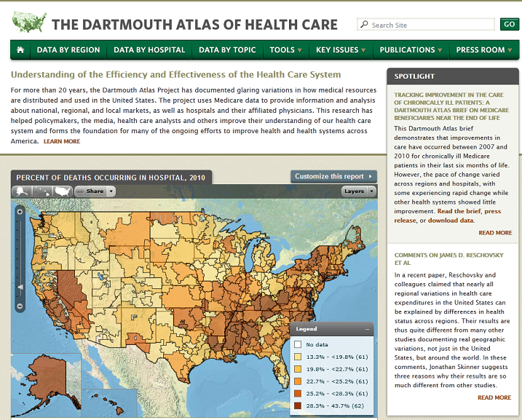Viewport: 522px width, 420px height.
Task: Click the 13.3% - <19.8% legend swatch
Action: pyautogui.click(x=298, y=357)
